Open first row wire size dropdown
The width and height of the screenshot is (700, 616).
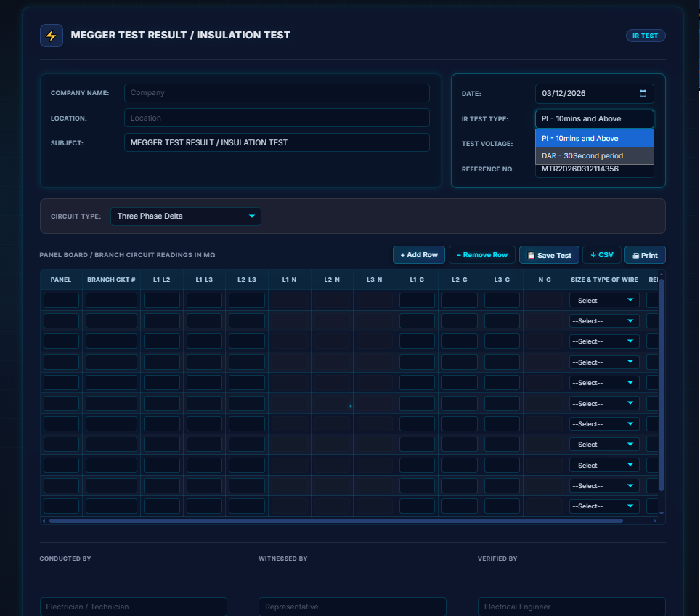point(603,301)
